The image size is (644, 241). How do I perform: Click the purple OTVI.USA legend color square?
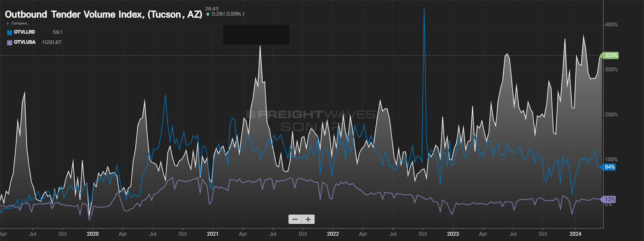pyautogui.click(x=10, y=43)
